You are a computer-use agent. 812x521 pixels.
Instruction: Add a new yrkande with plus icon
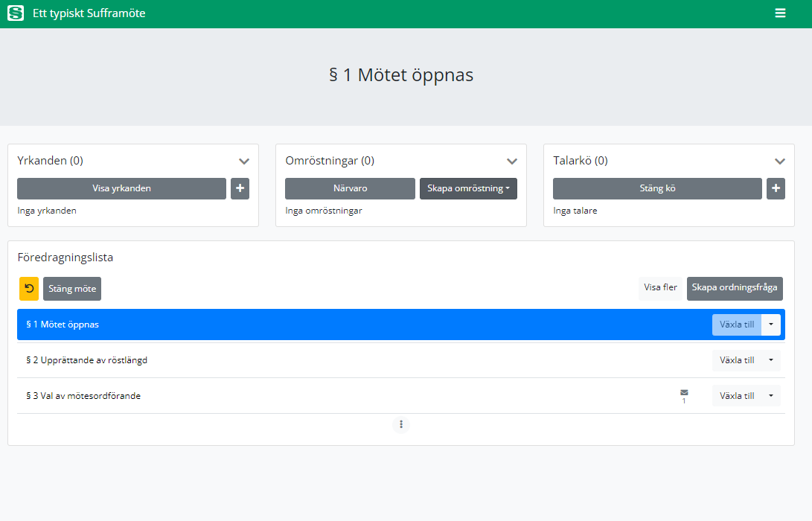[x=240, y=188]
